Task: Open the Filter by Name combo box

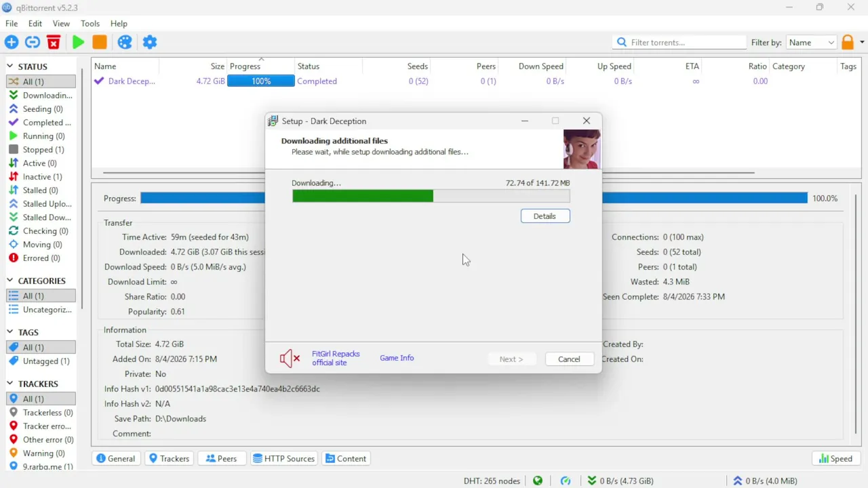Action: coord(812,42)
